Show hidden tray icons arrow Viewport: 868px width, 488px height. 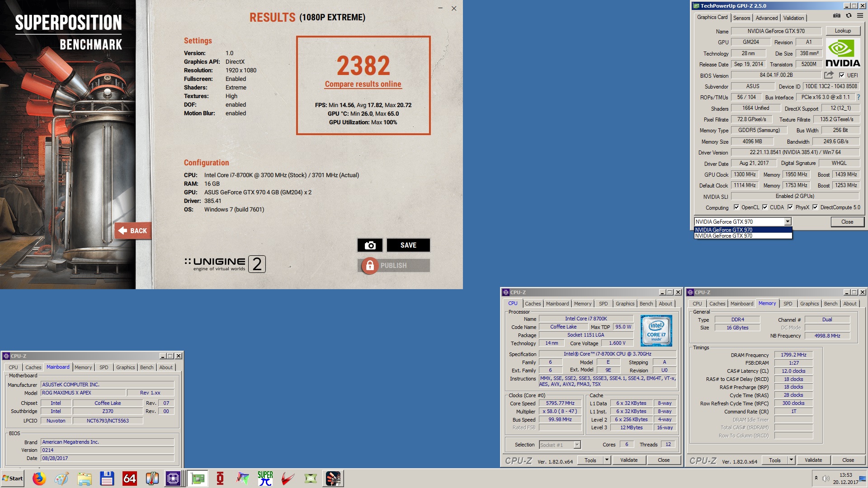coord(816,478)
